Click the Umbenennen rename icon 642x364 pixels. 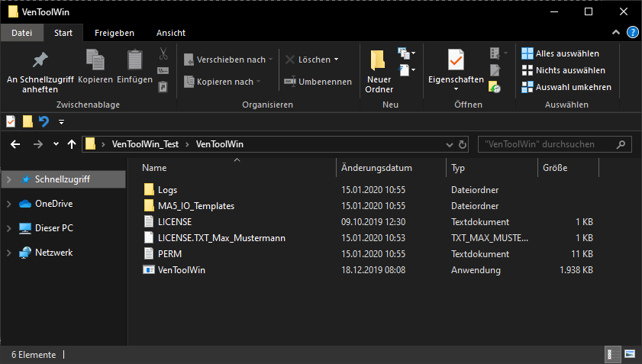[290, 82]
